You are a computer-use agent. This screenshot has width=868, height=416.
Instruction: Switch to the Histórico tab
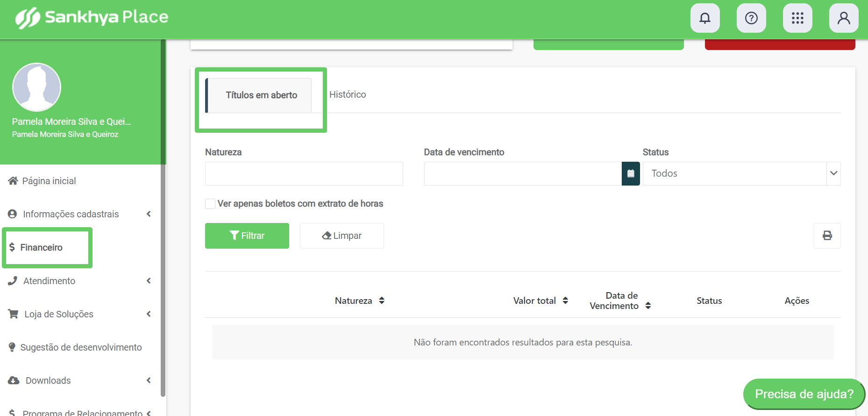coord(348,94)
